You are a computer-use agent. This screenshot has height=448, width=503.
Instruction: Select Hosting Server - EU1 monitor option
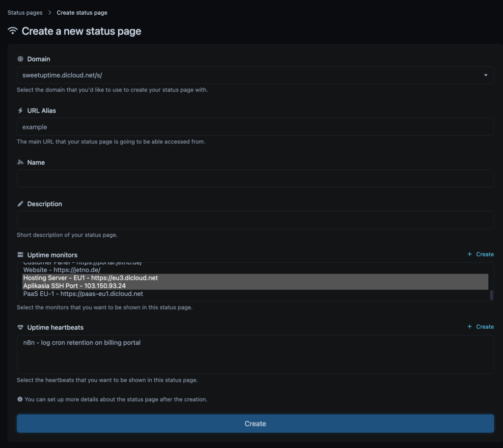[90, 278]
